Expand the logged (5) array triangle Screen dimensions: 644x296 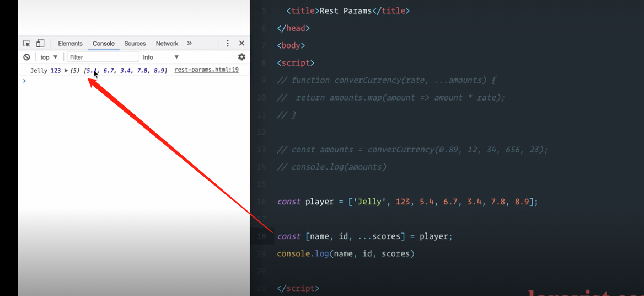point(66,71)
